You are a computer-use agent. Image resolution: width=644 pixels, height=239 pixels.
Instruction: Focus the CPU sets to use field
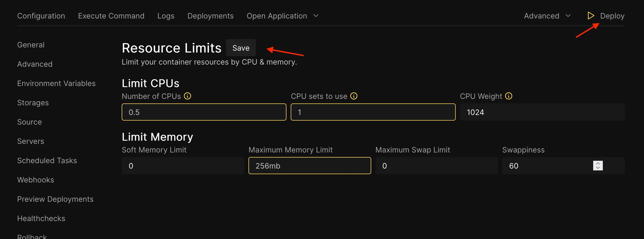373,112
